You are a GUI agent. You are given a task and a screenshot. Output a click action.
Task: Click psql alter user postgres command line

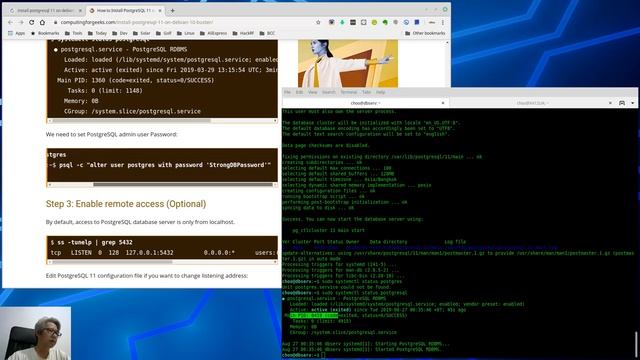(160, 165)
